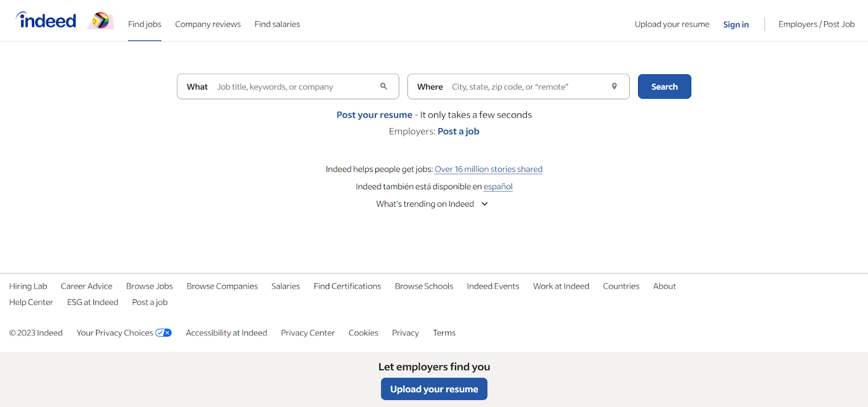Open Salaries footer link
The image size is (868, 407).
coord(285,286)
